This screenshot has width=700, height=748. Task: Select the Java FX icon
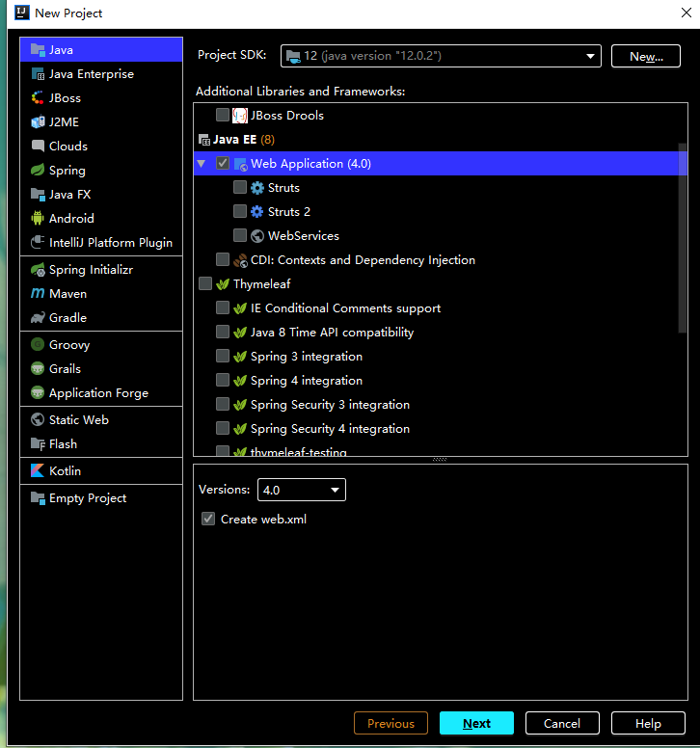[x=38, y=194]
